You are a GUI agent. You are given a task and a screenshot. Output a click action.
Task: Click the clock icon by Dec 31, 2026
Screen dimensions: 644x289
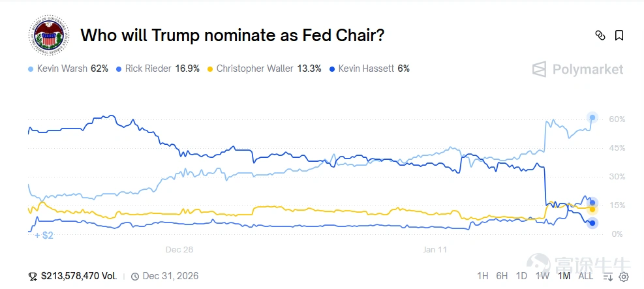tap(136, 276)
